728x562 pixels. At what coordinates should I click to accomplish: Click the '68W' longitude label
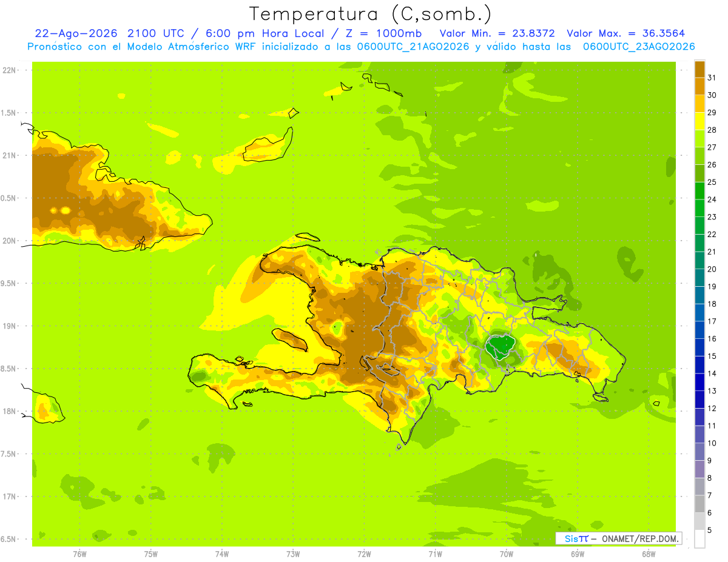pos(649,554)
